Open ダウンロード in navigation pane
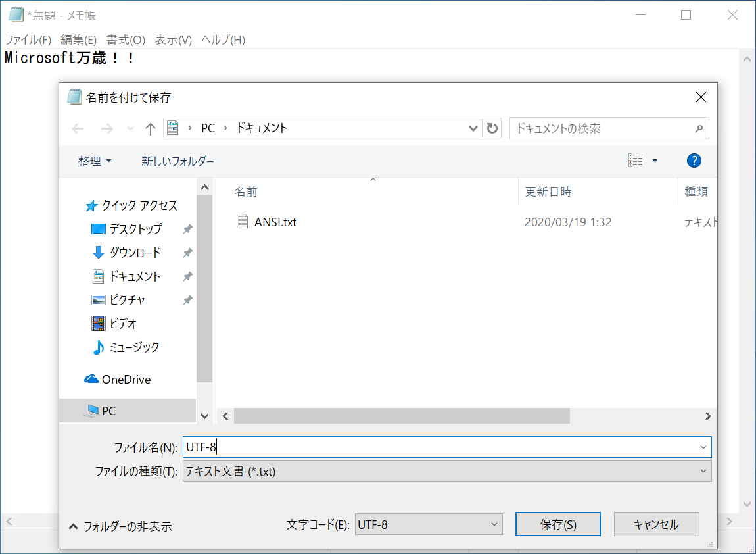This screenshot has width=756, height=554. point(126,253)
